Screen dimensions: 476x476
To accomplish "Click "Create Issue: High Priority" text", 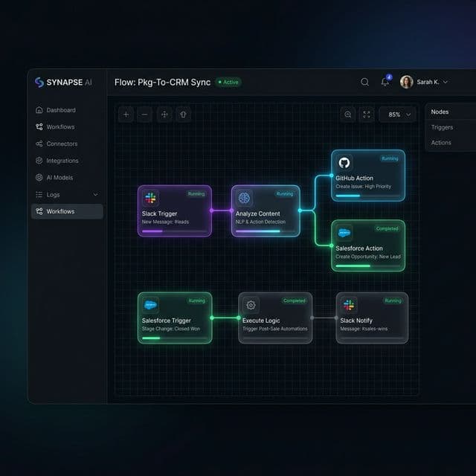I will pyautogui.click(x=364, y=187).
